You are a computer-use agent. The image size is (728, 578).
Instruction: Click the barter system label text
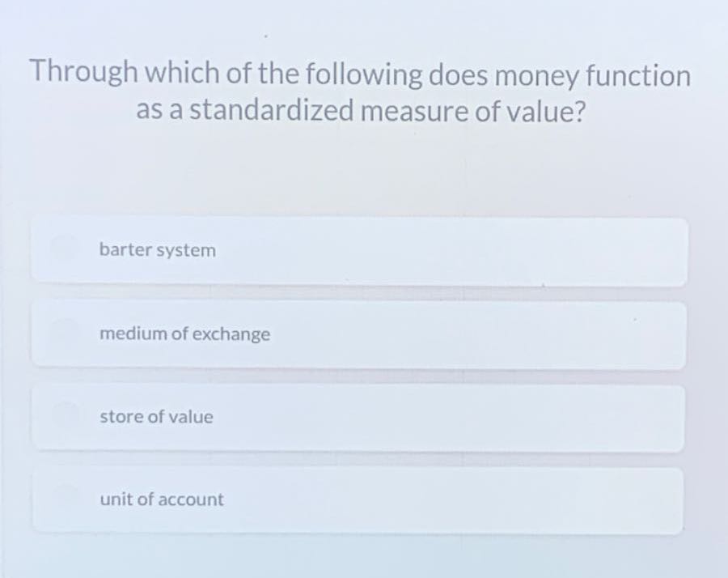tap(157, 250)
